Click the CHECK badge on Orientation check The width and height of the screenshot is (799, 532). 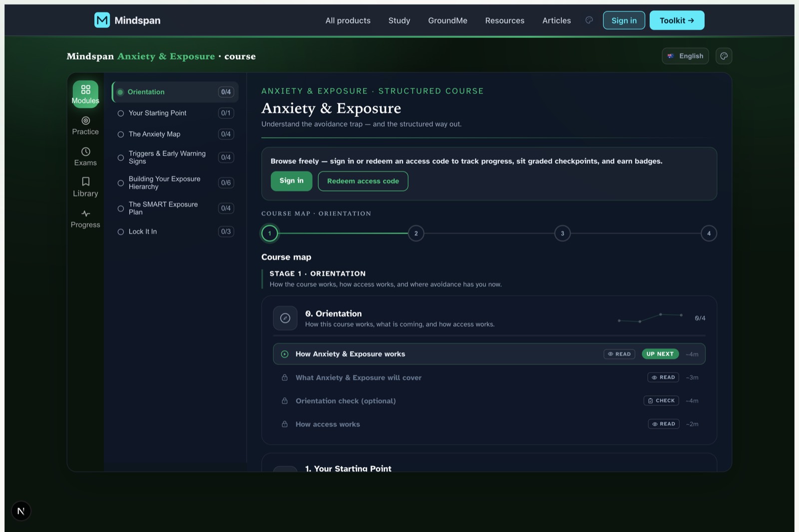tap(661, 401)
